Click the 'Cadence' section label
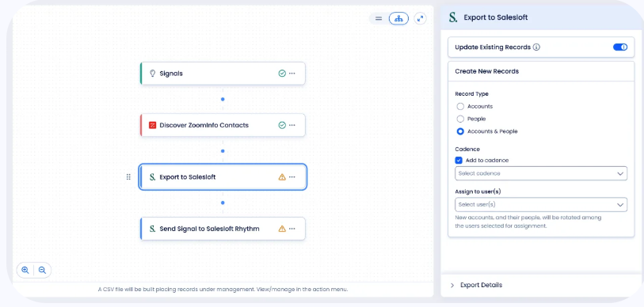Image resolution: width=644 pixels, height=307 pixels. (x=467, y=149)
